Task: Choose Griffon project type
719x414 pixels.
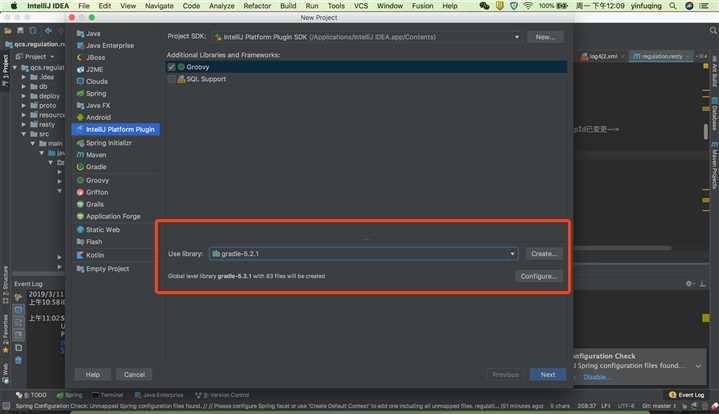Action: 97,192
